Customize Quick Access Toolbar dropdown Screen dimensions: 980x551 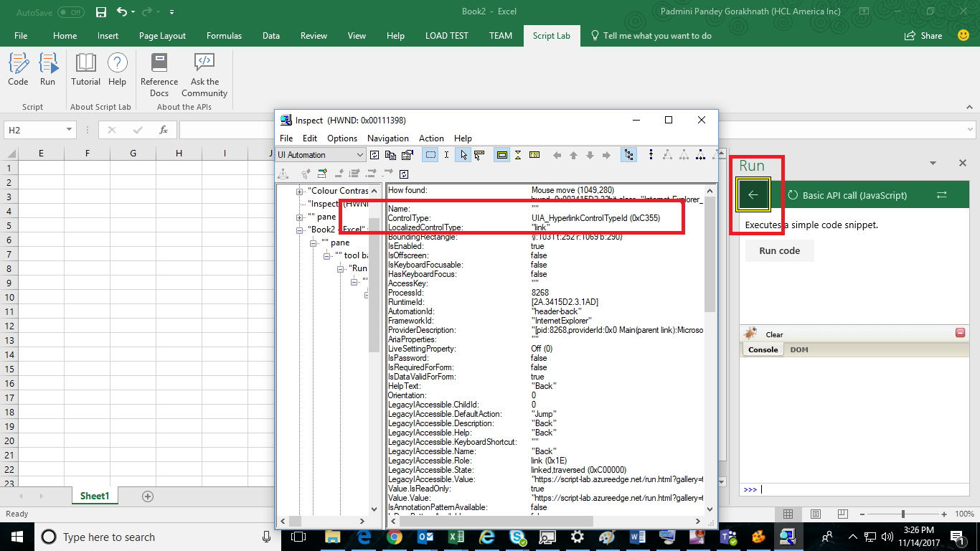171,12
